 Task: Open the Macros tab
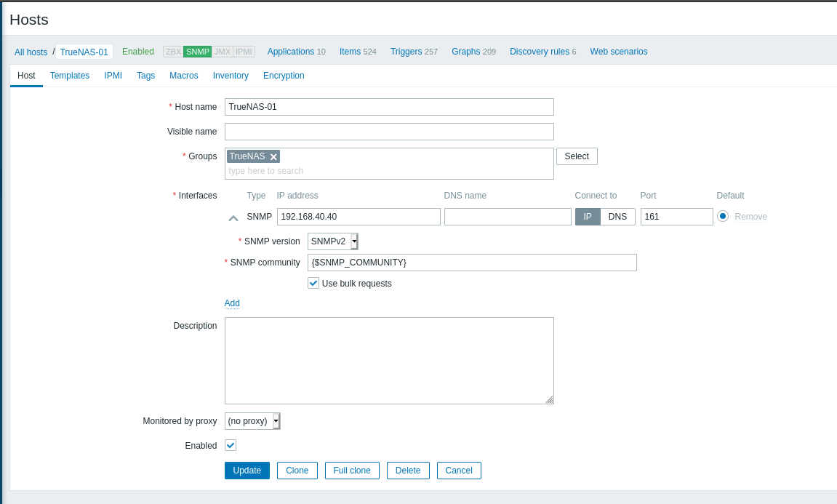pyautogui.click(x=184, y=76)
